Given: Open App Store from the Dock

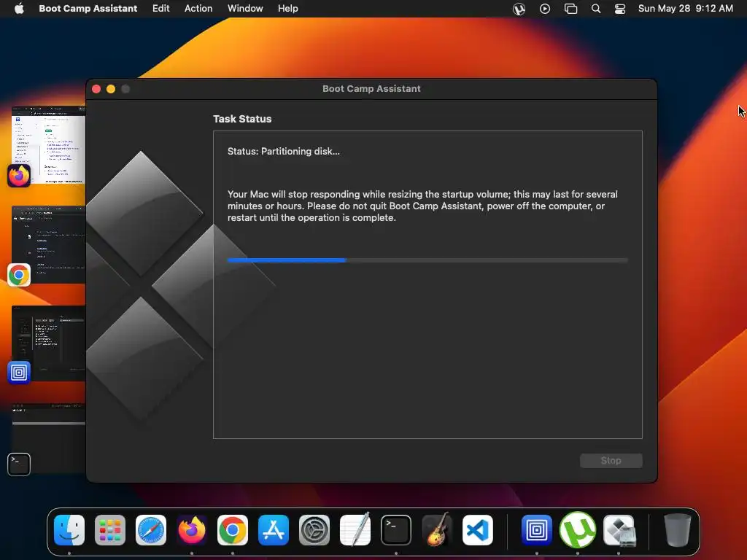Looking at the screenshot, I should 274,530.
